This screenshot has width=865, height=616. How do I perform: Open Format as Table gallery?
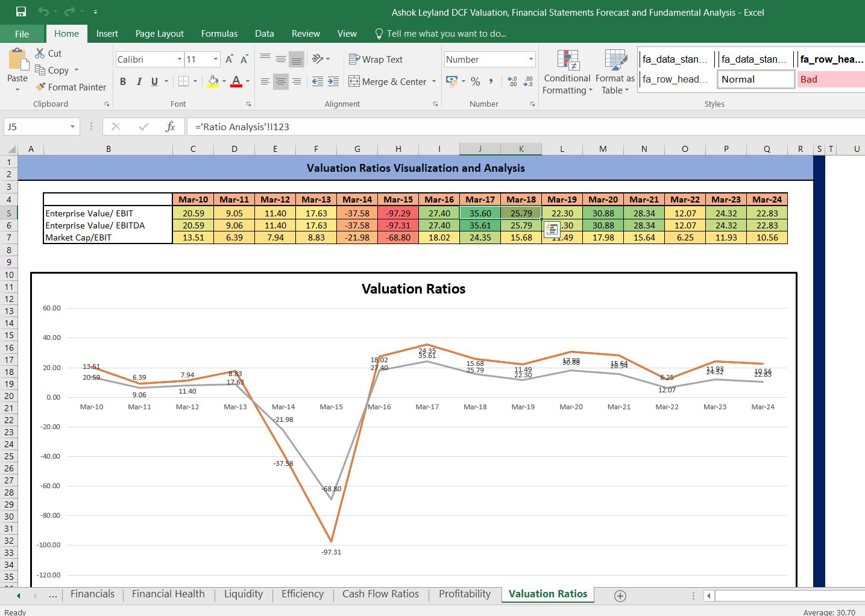(615, 72)
